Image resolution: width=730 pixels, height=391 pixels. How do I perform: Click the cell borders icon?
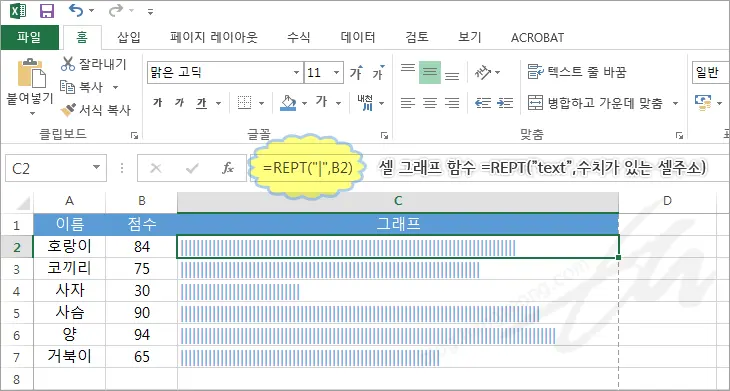(244, 103)
